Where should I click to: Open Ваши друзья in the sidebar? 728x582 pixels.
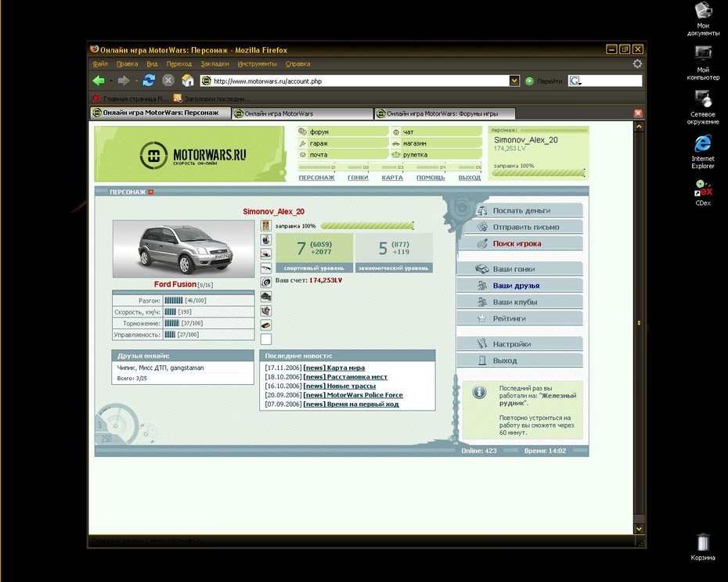click(x=520, y=286)
